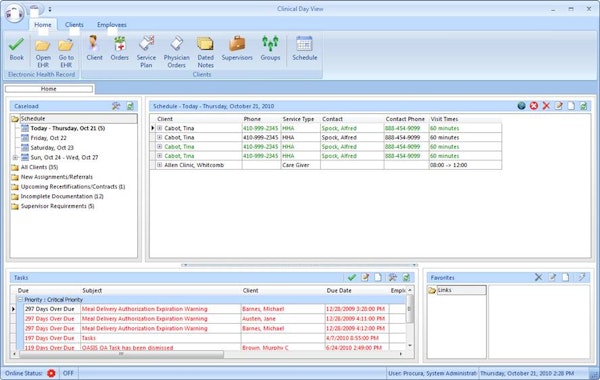Click the rightmost Favorites header icon
The image size is (600, 380).
pyautogui.click(x=582, y=277)
